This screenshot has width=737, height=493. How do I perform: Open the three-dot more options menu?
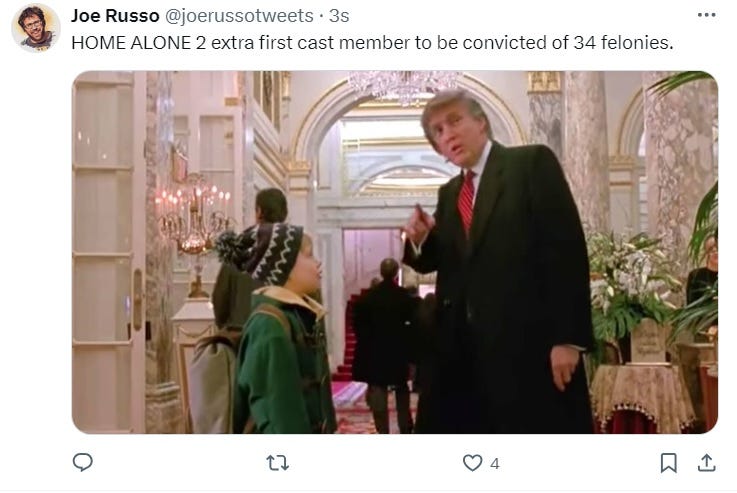tap(706, 16)
